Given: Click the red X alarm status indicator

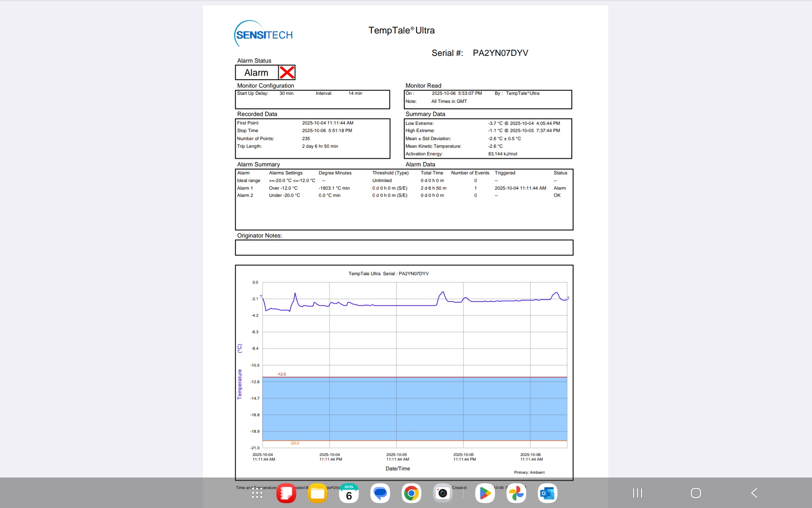Looking at the screenshot, I should [287, 72].
